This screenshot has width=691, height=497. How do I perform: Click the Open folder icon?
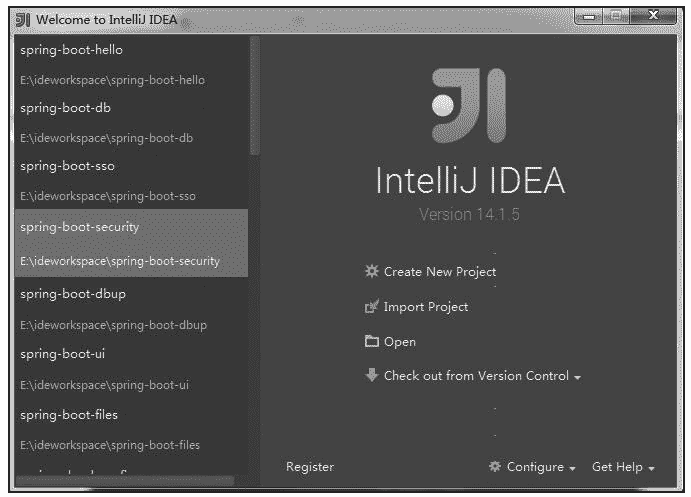[x=372, y=342]
